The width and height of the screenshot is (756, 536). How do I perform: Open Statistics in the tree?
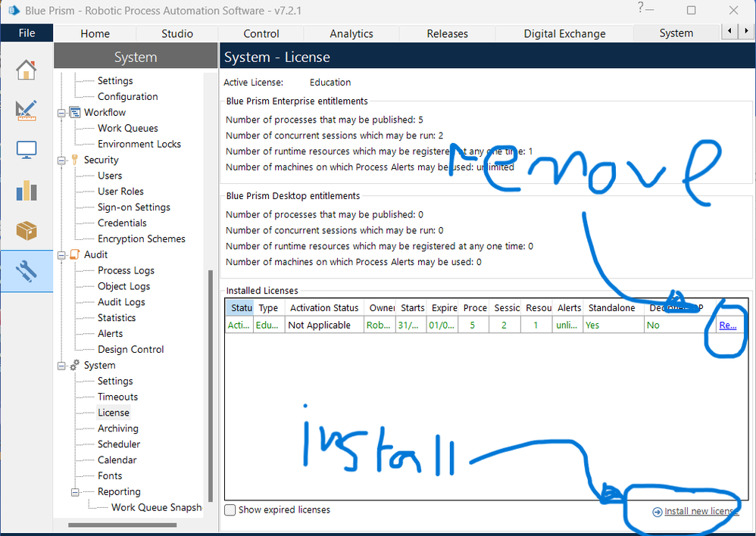click(x=117, y=318)
